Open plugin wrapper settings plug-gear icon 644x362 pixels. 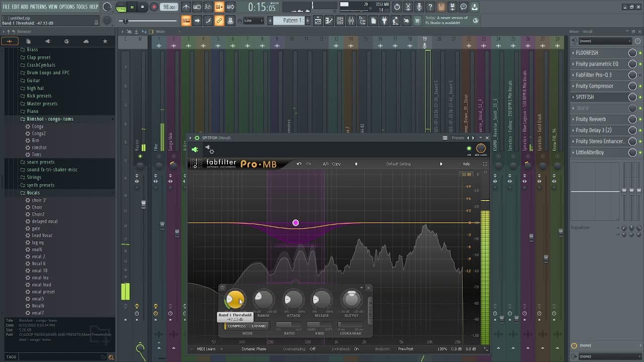pyautogui.click(x=210, y=149)
